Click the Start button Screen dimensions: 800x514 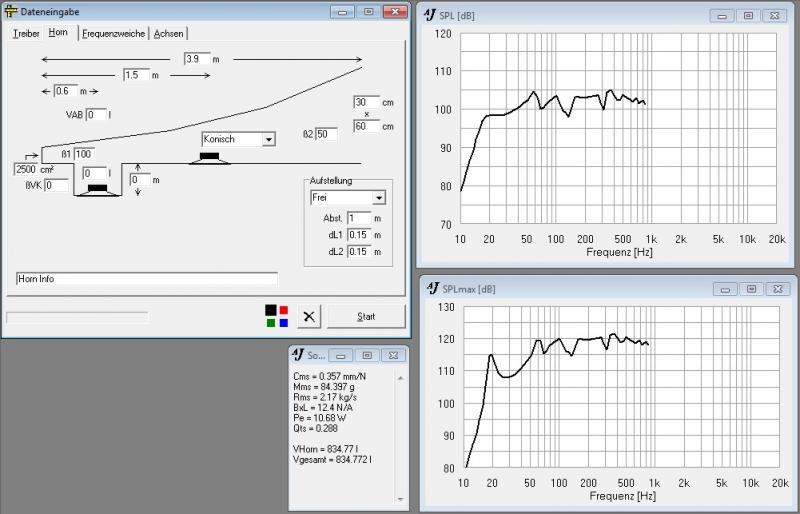[366, 316]
